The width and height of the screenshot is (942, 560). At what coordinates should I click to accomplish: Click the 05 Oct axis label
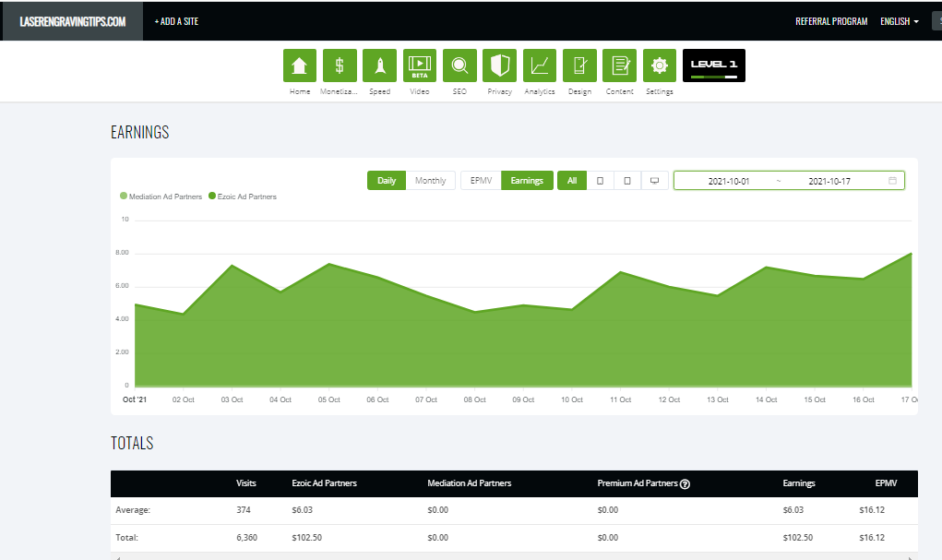(x=329, y=399)
